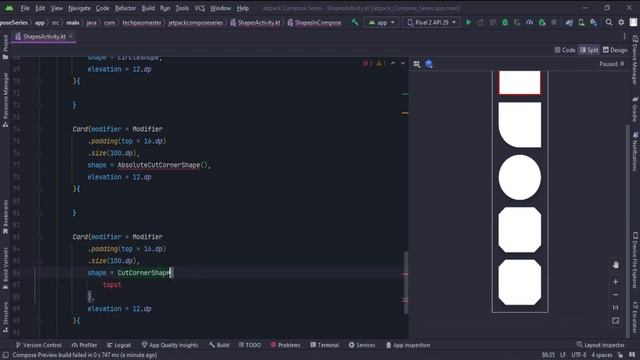Click the Attach Debugger to Android Process icon
640x360 pixels.
(x=542, y=22)
